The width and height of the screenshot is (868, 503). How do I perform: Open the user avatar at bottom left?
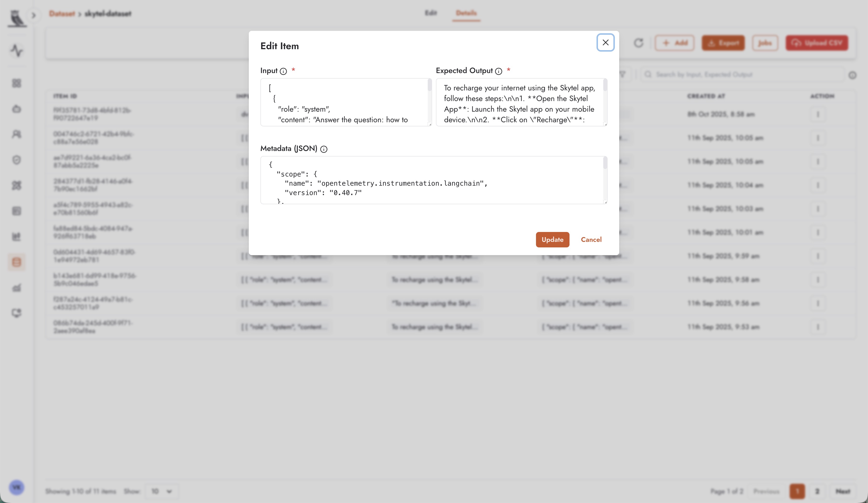pos(17,487)
